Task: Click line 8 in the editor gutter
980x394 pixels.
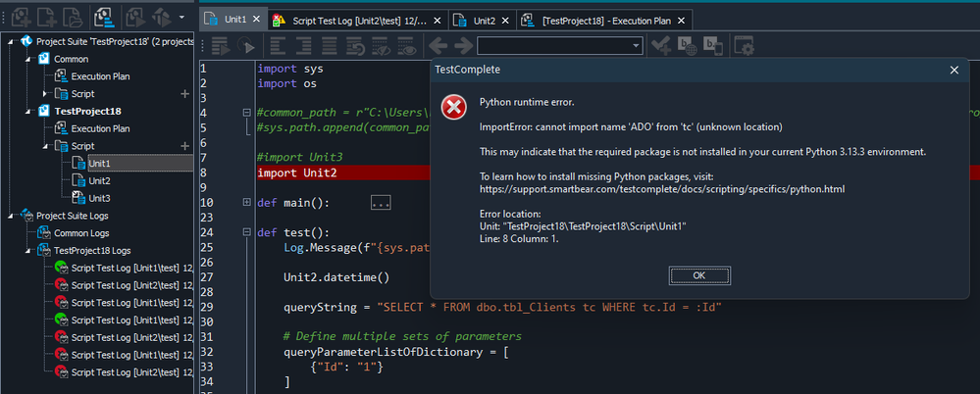Action: tap(204, 173)
